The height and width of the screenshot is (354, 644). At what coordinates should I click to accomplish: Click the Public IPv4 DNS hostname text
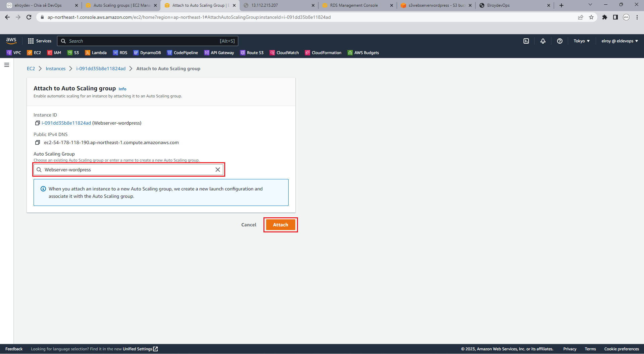point(111,142)
